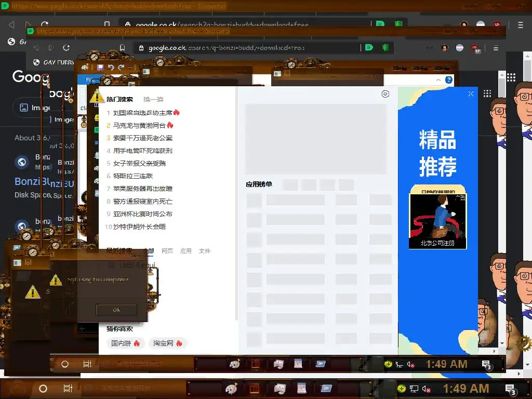Click green plus tray icon in bottommost taskbar
The height and width of the screenshot is (399, 532).
tap(402, 389)
